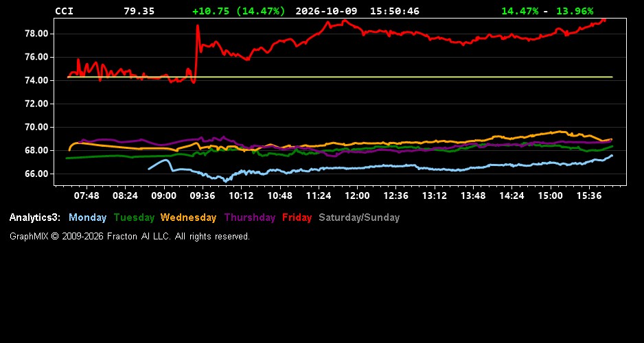Select the Monday legend label
Viewport: 644px width, 343px height.
tap(87, 218)
